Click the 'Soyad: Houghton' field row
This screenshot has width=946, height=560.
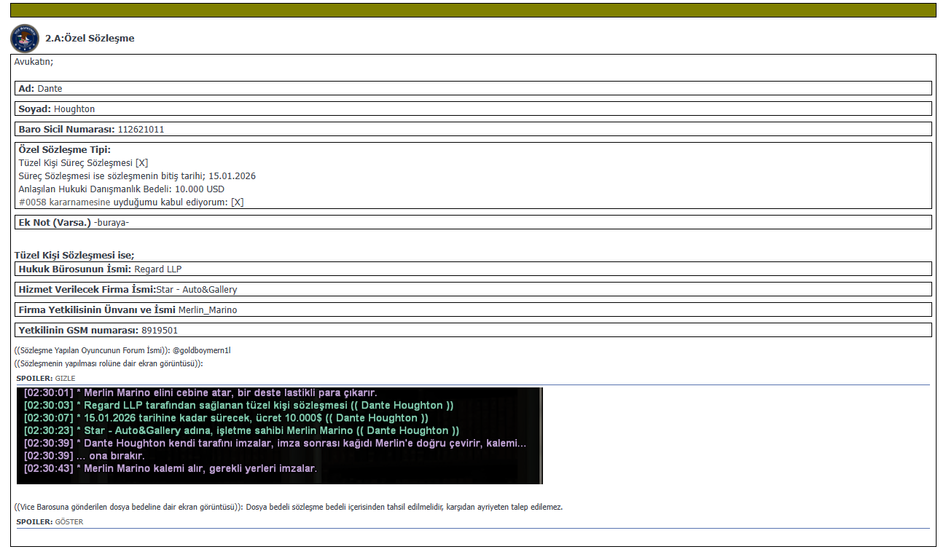tap(473, 109)
